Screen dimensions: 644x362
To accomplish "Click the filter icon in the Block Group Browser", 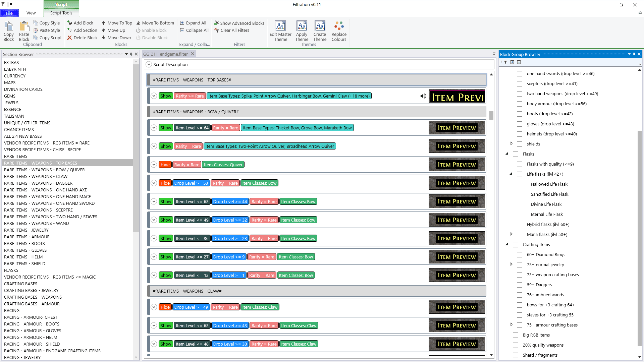I will click(x=505, y=62).
